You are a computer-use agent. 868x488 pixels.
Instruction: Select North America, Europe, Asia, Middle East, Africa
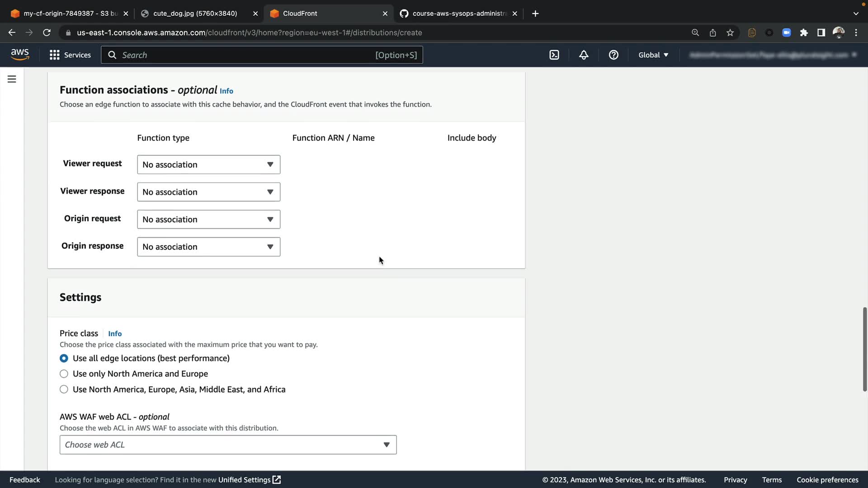coord(64,389)
